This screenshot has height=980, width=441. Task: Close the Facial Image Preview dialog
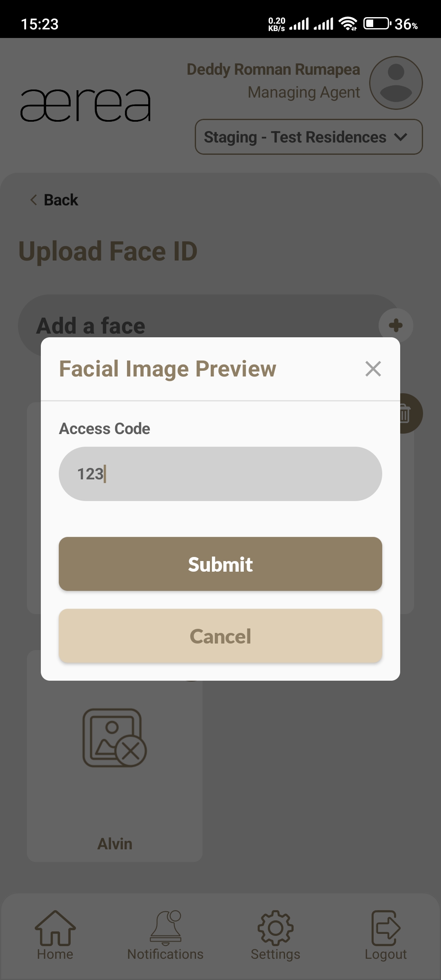coord(373,369)
